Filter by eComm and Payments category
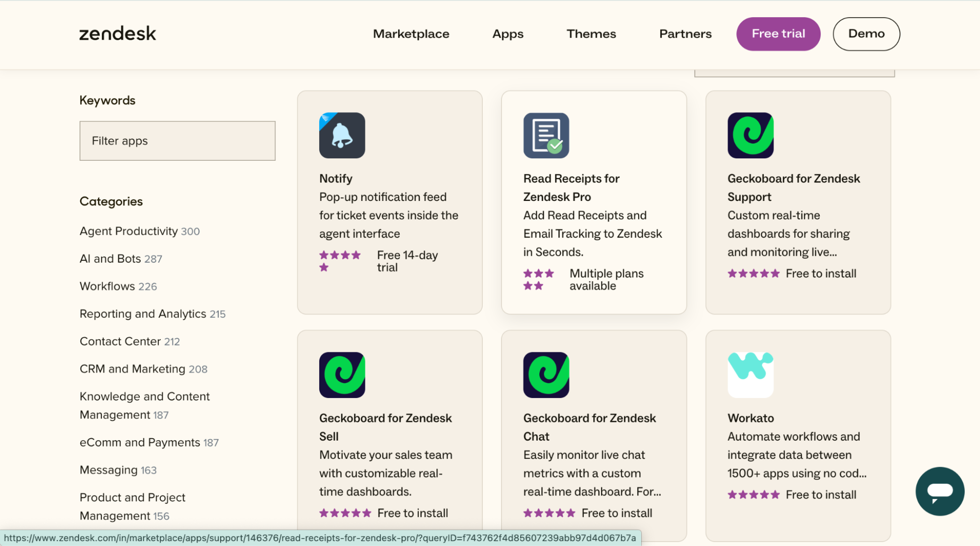 pyautogui.click(x=149, y=442)
